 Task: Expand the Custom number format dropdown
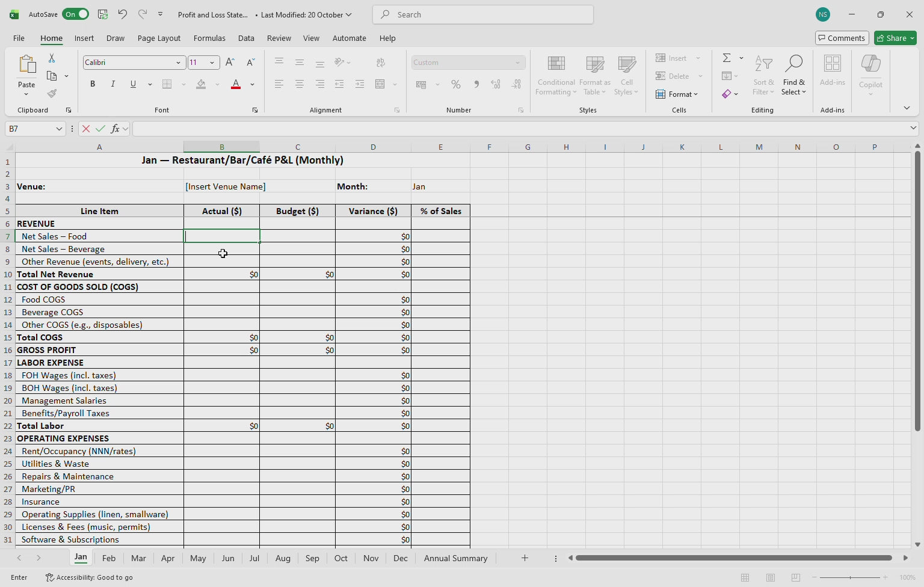tap(517, 62)
